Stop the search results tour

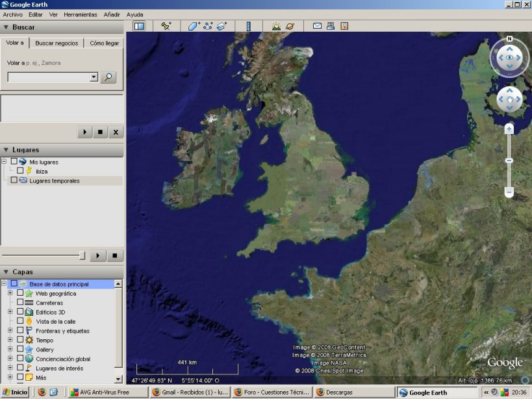coord(100,132)
